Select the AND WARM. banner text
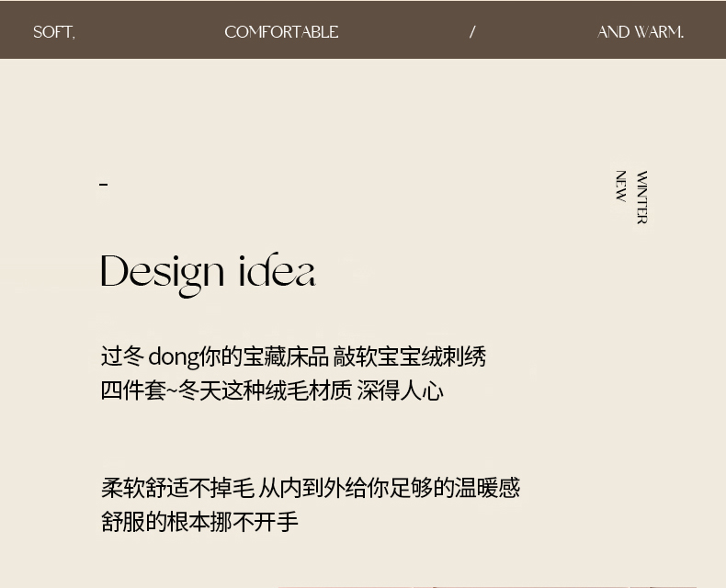726x588 pixels. [x=641, y=32]
